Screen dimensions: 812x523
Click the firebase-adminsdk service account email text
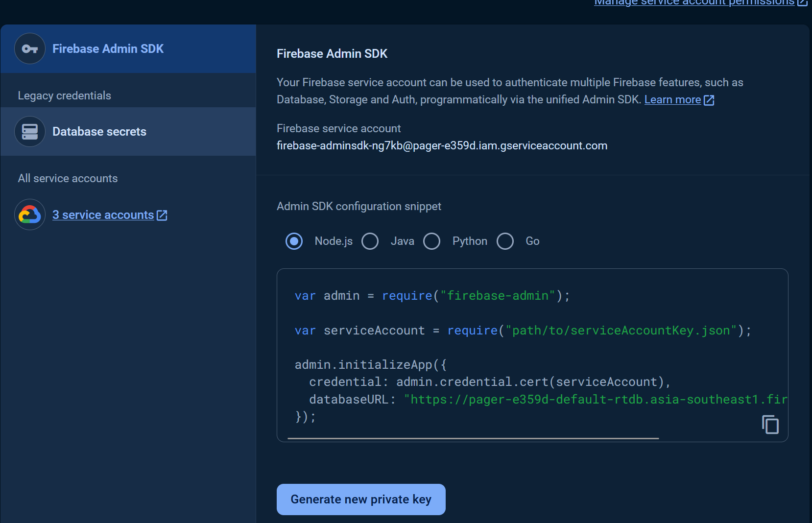(x=442, y=146)
